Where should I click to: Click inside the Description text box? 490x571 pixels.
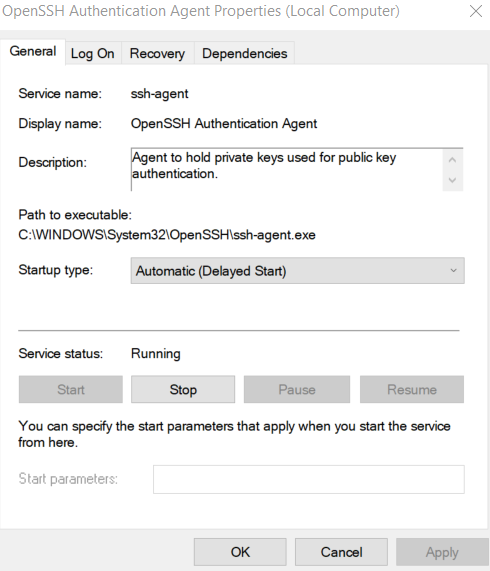point(287,169)
